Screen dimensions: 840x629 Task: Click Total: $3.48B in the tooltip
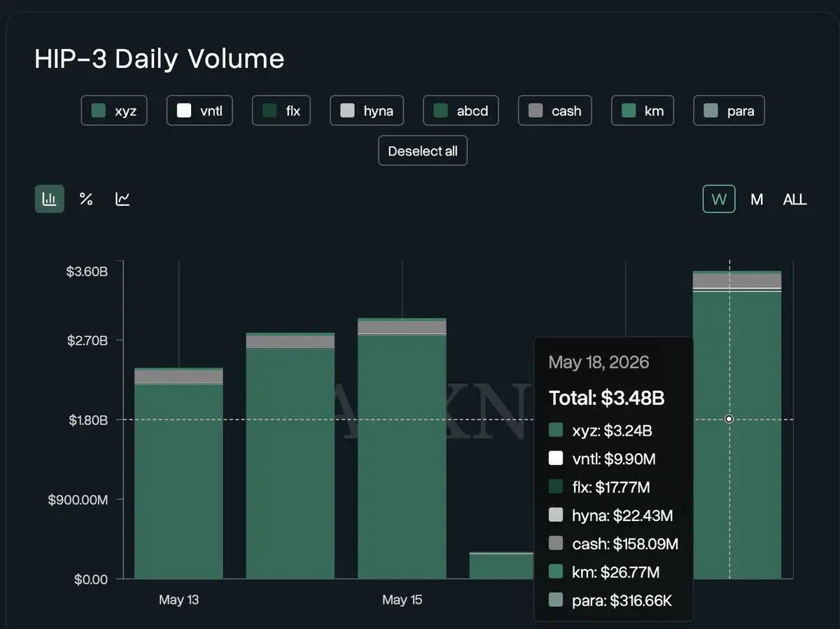click(607, 398)
